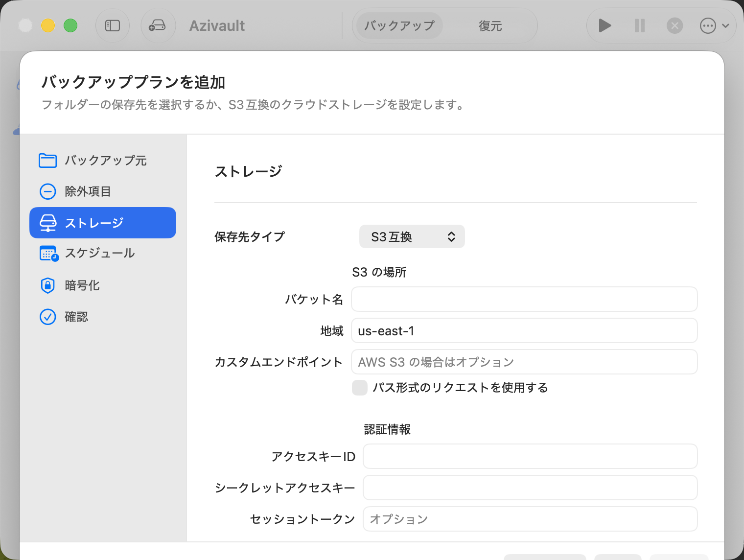Click the カスタムエンドポイント input field
The image size is (744, 560).
(524, 362)
